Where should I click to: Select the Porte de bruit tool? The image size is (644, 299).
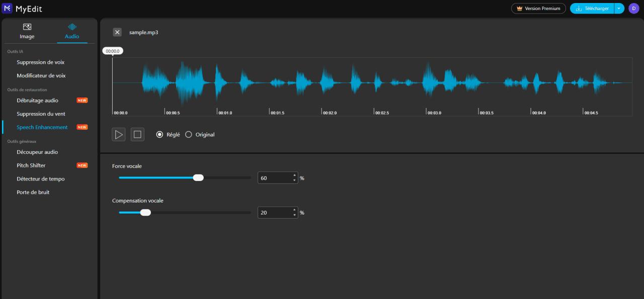point(33,192)
